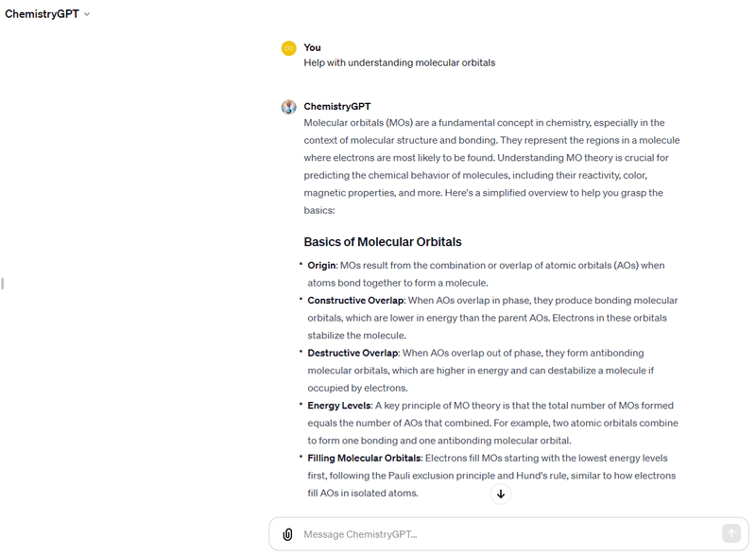
Task: Click the ChemistryGPT sender name above the response
Action: click(x=337, y=106)
